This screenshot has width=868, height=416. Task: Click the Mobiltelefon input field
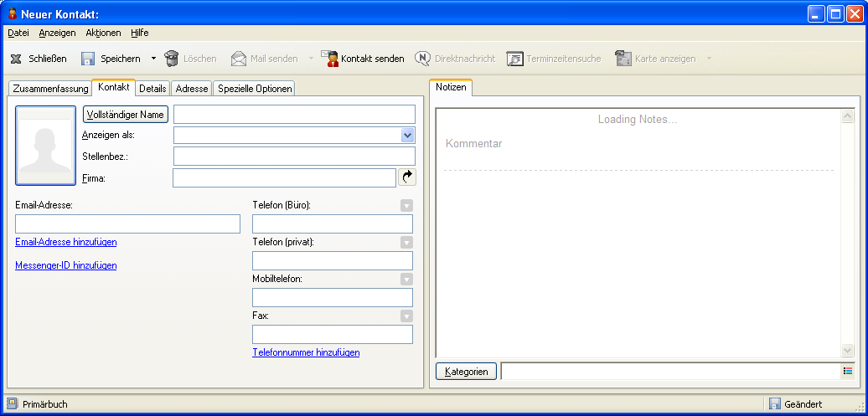pos(333,298)
